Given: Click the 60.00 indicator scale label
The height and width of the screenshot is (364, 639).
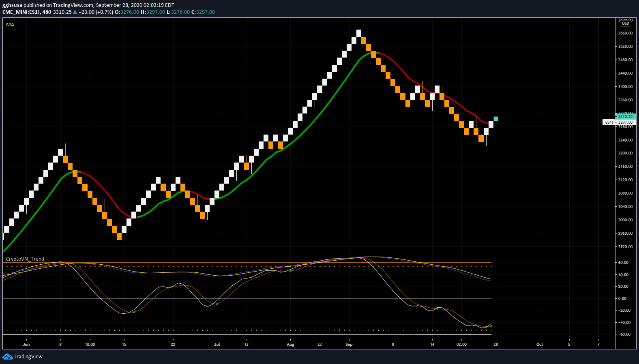Looking at the screenshot, I should tap(623, 263).
